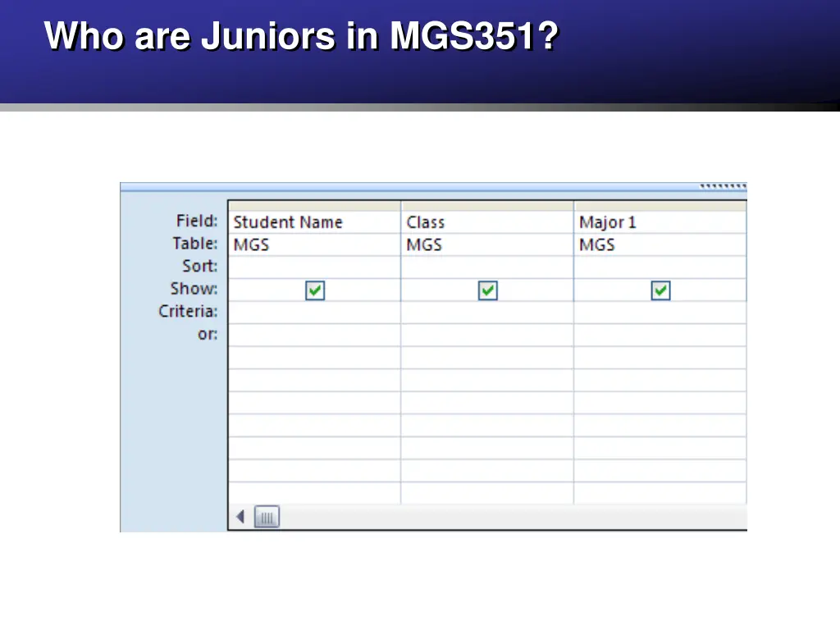This screenshot has width=840, height=630.
Task: Uncheck Show box for Major 1 column
Action: click(x=660, y=290)
